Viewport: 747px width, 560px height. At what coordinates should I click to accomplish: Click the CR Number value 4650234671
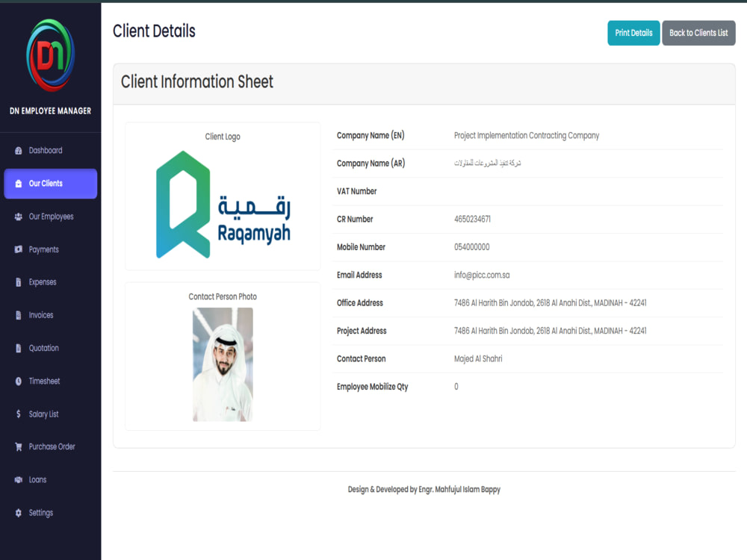472,219
